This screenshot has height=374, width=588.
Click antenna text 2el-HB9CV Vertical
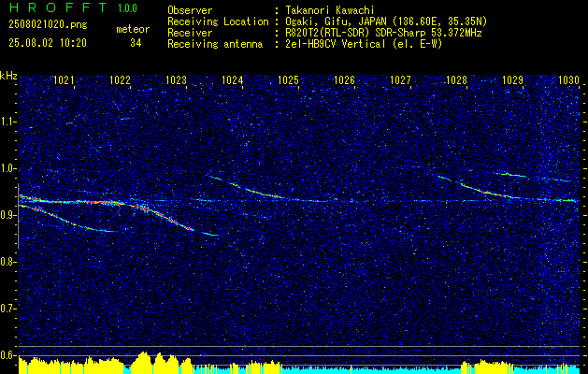click(336, 44)
